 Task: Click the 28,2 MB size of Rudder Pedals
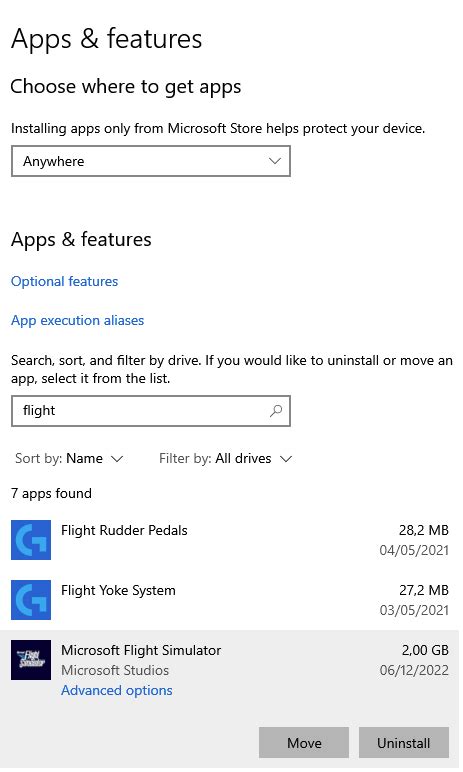pos(424,530)
